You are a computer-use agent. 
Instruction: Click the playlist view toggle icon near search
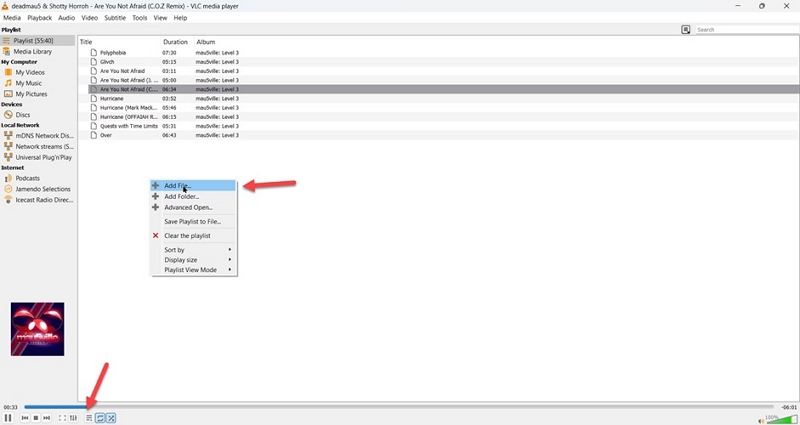tap(686, 30)
